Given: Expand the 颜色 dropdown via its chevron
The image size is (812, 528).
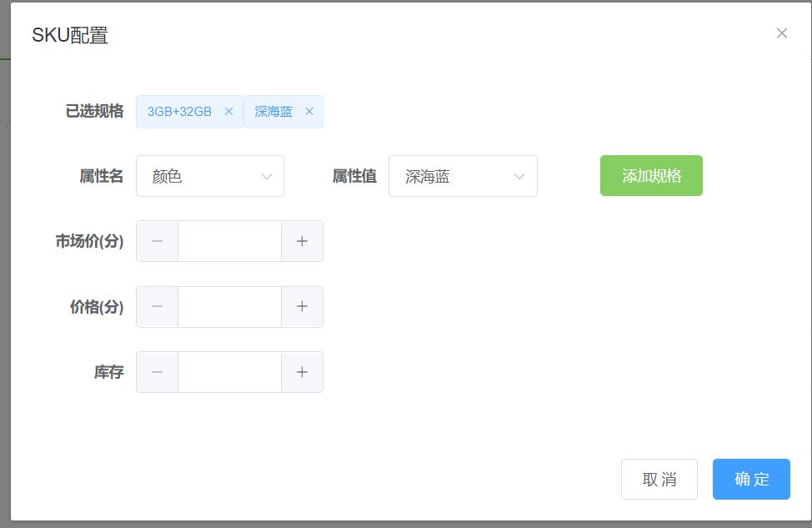Looking at the screenshot, I should coord(267,176).
